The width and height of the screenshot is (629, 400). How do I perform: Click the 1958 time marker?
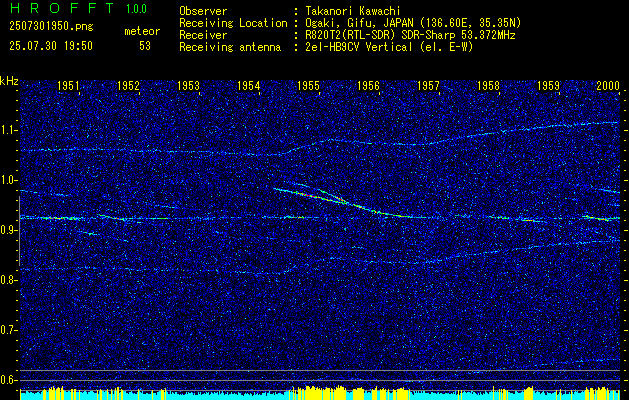(x=489, y=86)
